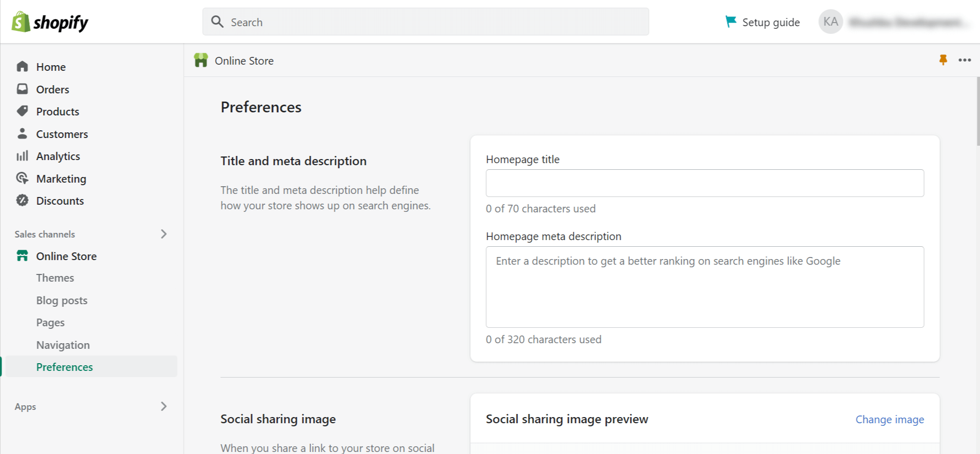Expand the Apps section chevron

(x=164, y=406)
